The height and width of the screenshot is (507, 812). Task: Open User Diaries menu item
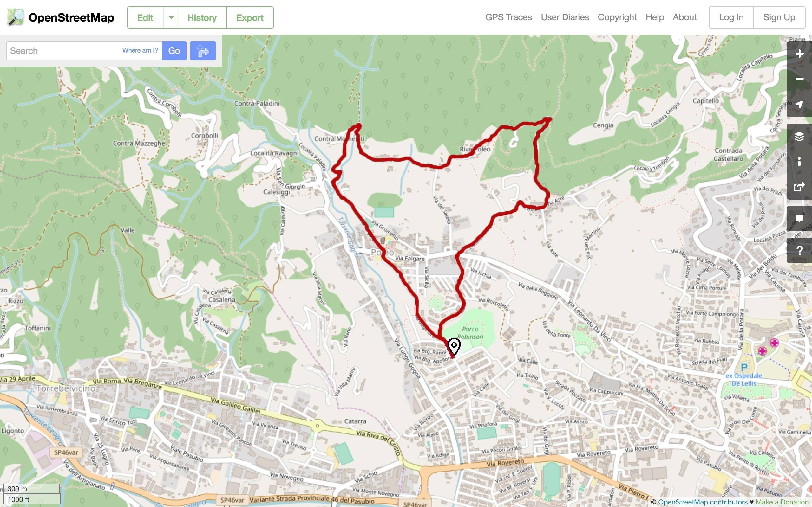565,17
